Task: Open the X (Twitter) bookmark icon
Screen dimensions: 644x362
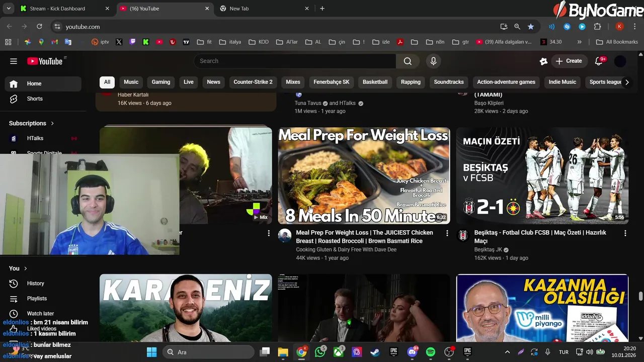Action: (119, 42)
